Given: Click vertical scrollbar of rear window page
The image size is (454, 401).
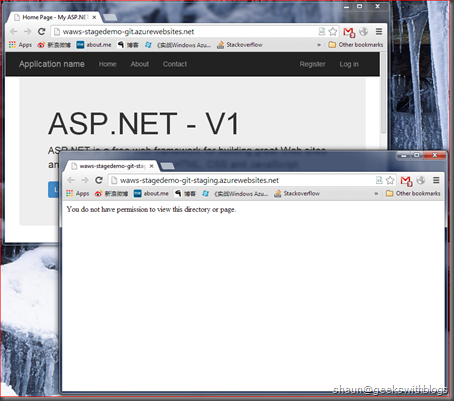Looking at the screenshot, I should tap(383, 93).
